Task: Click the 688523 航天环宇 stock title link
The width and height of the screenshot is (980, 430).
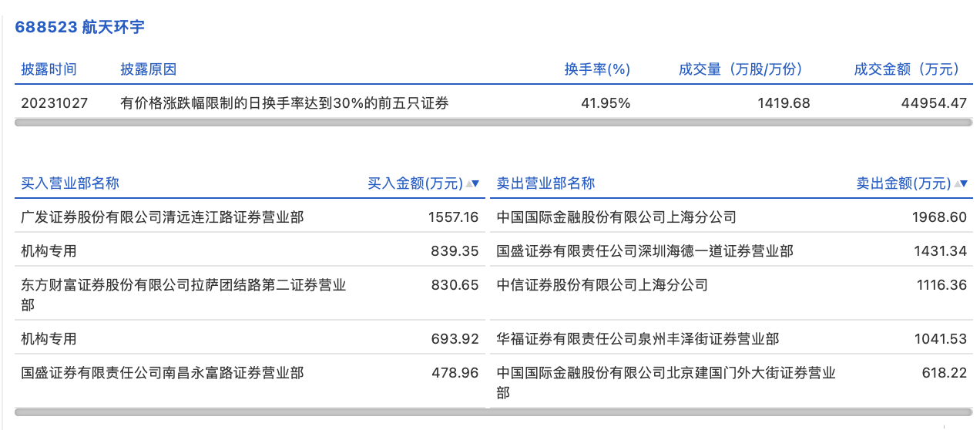Action: (80, 28)
